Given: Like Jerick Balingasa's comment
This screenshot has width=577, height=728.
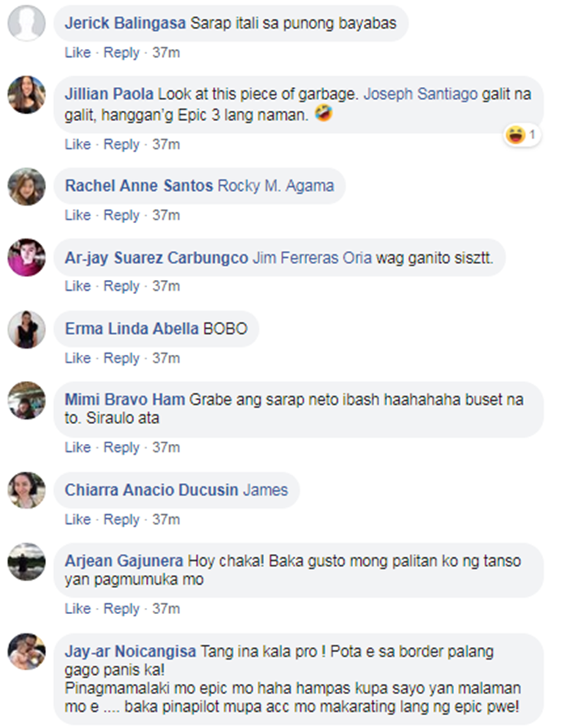Looking at the screenshot, I should pos(78,52).
